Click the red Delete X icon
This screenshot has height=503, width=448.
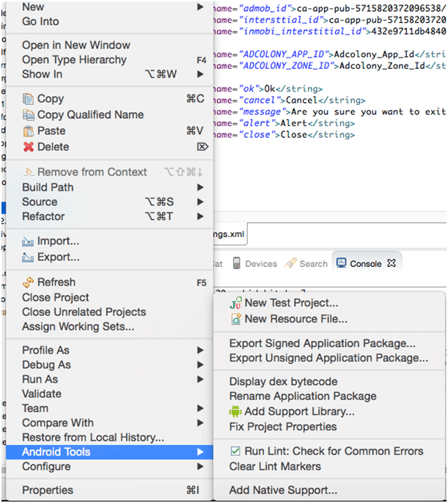tap(29, 147)
